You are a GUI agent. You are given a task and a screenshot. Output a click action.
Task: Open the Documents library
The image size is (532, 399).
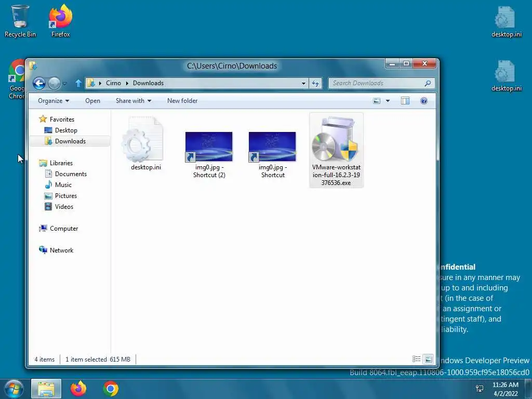(66, 174)
